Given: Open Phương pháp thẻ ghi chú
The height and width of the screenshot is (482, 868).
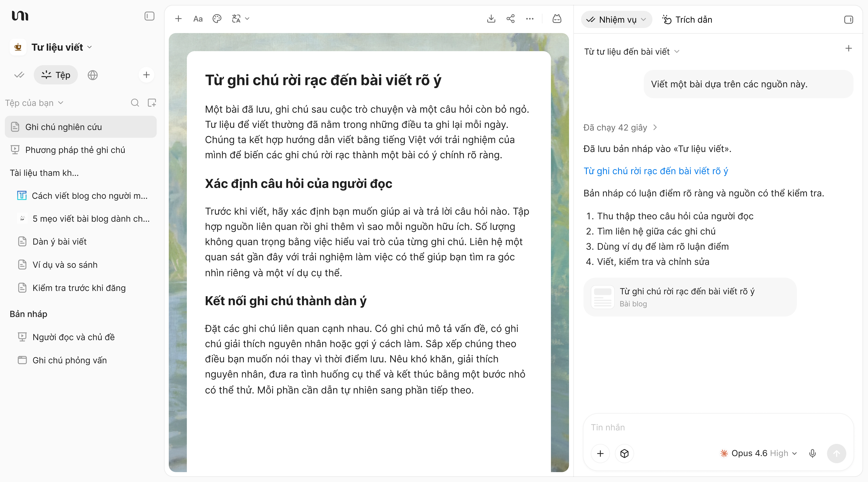Looking at the screenshot, I should (x=81, y=150).
